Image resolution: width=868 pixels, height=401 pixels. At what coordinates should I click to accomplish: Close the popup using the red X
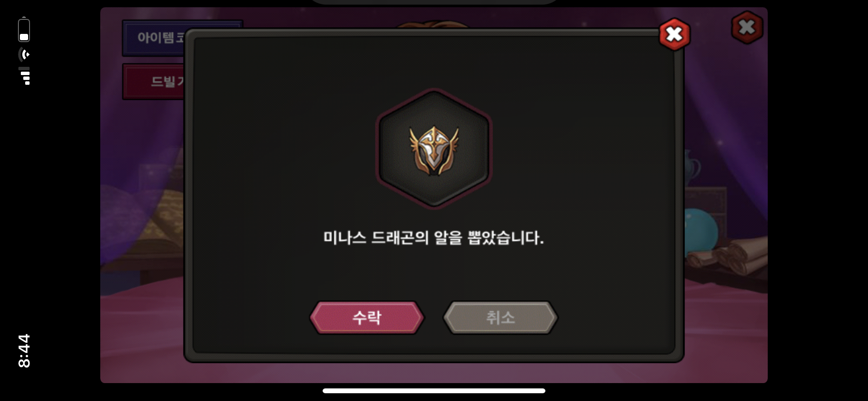[x=674, y=34]
